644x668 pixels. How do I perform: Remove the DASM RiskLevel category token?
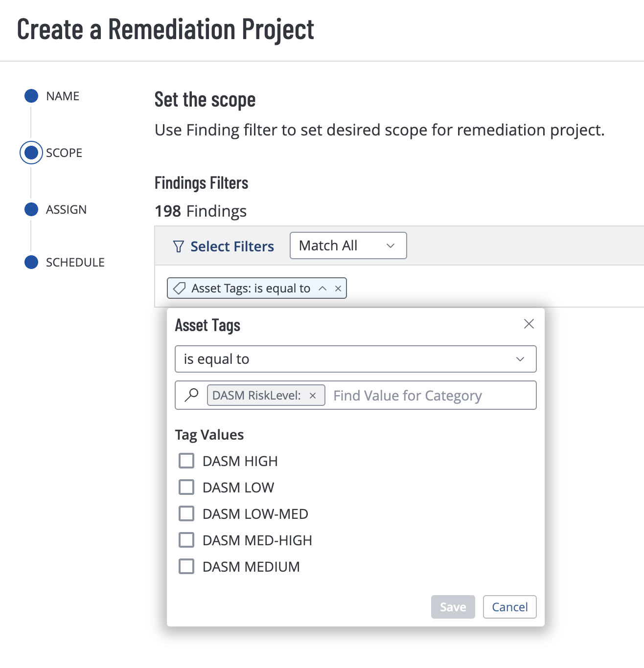[313, 396]
